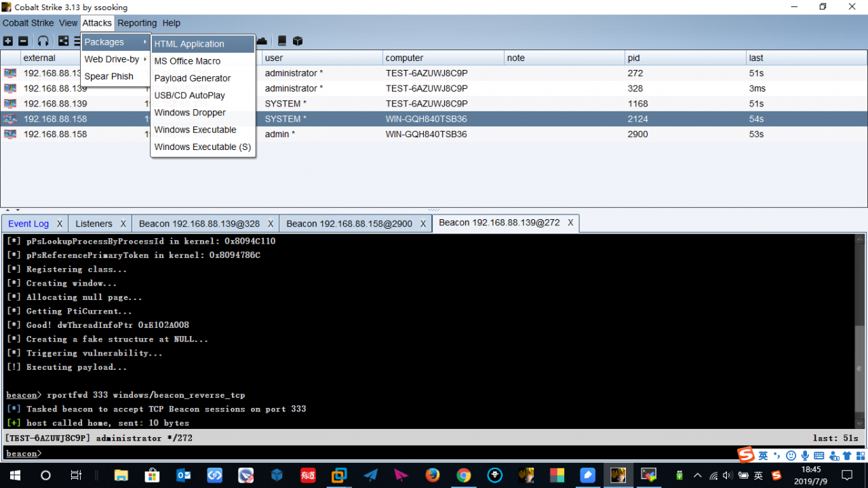Viewport: 868px width, 488px height.
Task: Expand the Web Drive-by submenu
Action: coord(116,59)
